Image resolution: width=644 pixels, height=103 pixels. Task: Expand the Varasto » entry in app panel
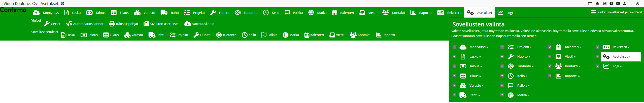(476, 86)
